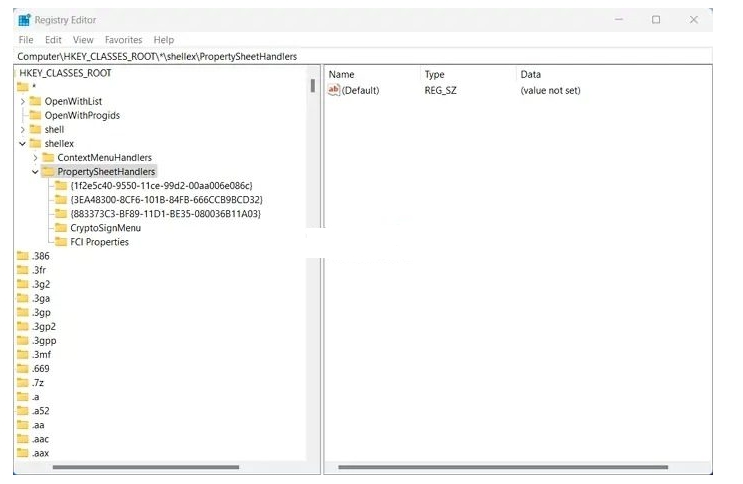Click the .3g2 folder icon
This screenshot has width=743, height=484.
pyautogui.click(x=23, y=284)
